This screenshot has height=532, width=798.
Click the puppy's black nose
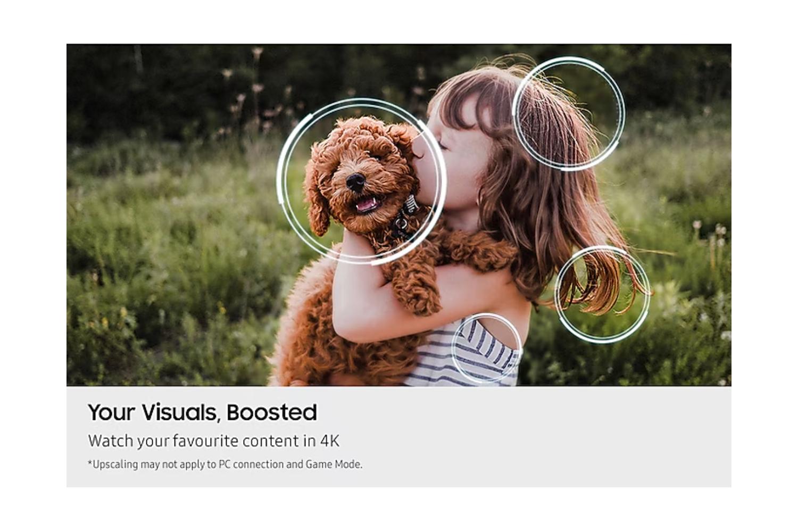[x=355, y=181]
